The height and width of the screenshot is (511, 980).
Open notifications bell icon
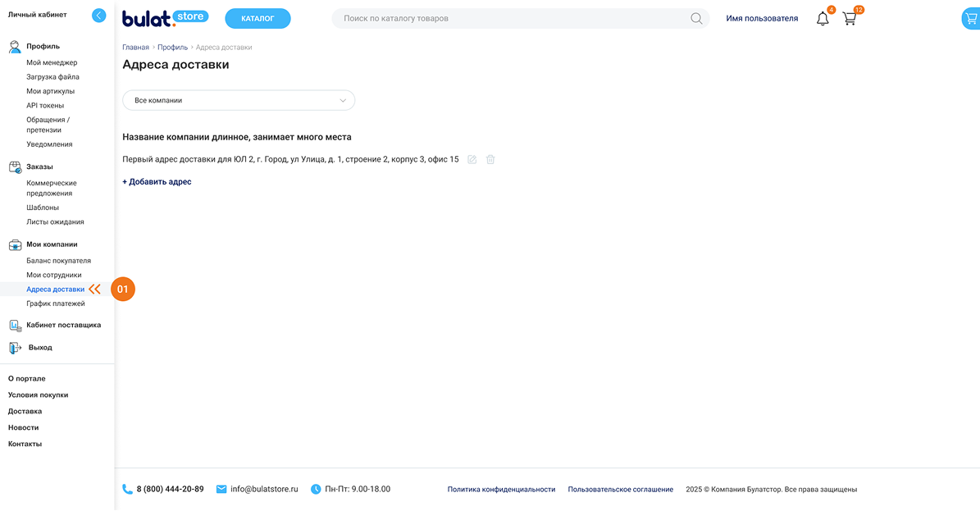[x=823, y=18]
